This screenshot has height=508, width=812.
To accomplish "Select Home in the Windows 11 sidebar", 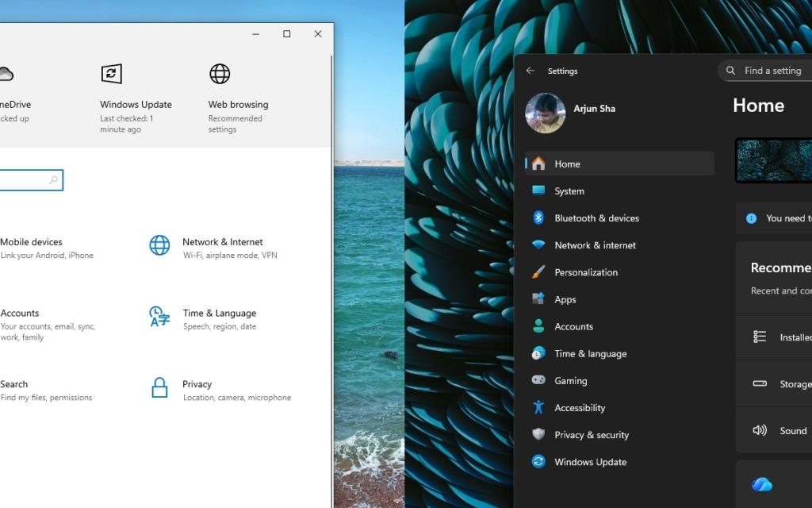I will (568, 164).
